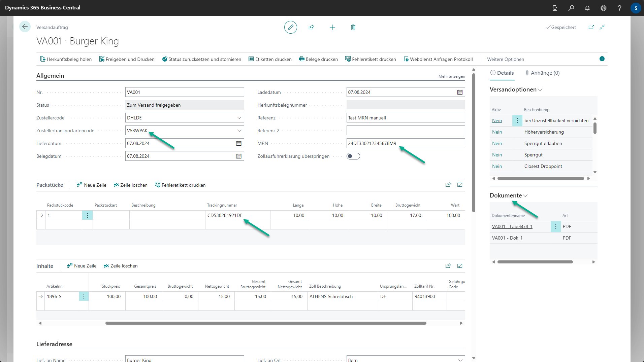Toggle Zollausfuhrerklärung überspringen switch

click(353, 156)
